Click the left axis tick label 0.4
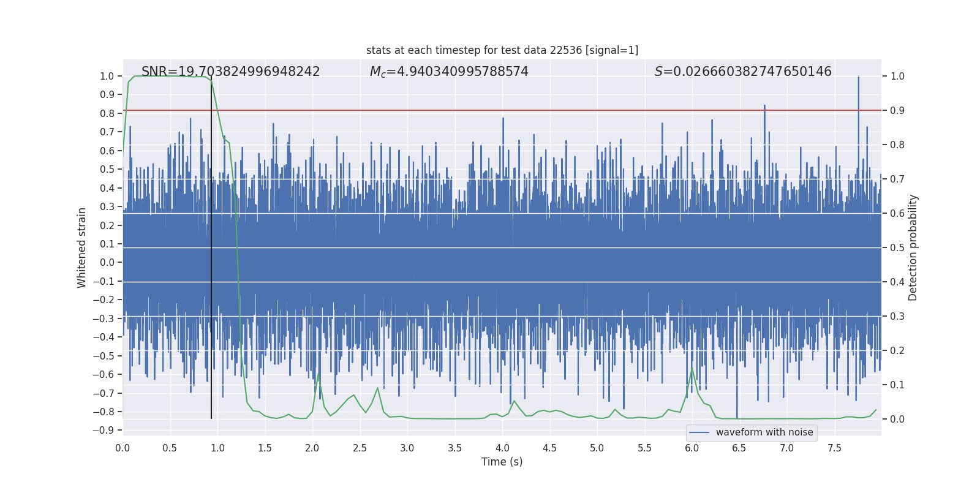Screen dimensions: 980x490 [107, 188]
